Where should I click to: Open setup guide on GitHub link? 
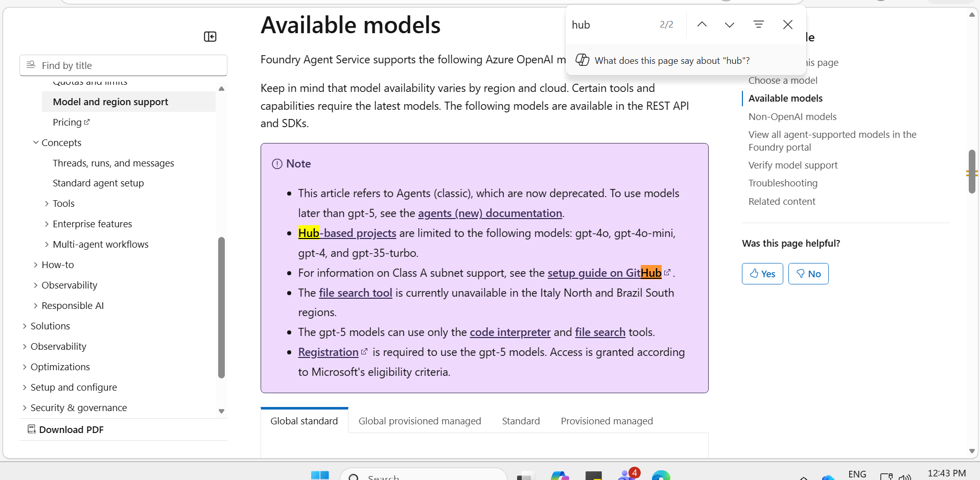pos(608,273)
